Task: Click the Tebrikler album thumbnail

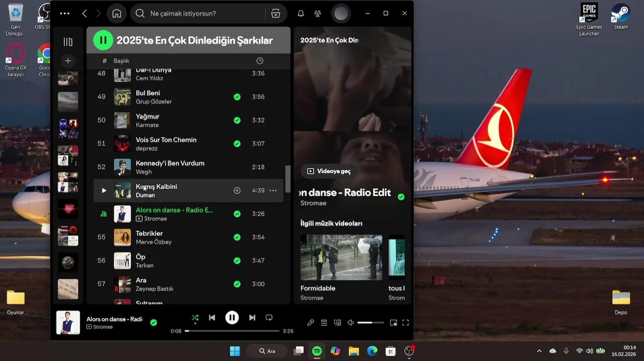Action: click(x=122, y=237)
